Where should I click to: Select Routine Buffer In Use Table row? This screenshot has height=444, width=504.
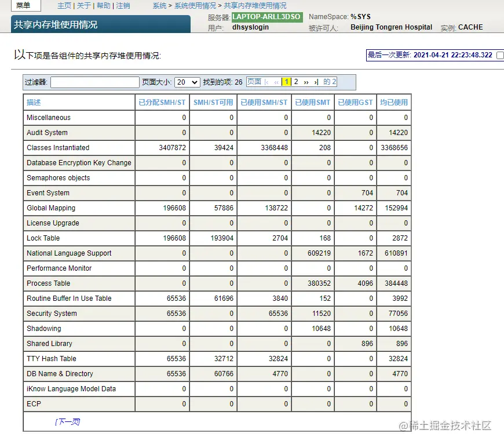coord(217,299)
